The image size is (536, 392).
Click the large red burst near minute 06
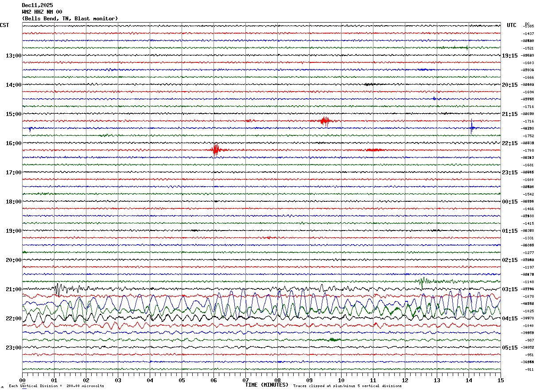[216, 150]
